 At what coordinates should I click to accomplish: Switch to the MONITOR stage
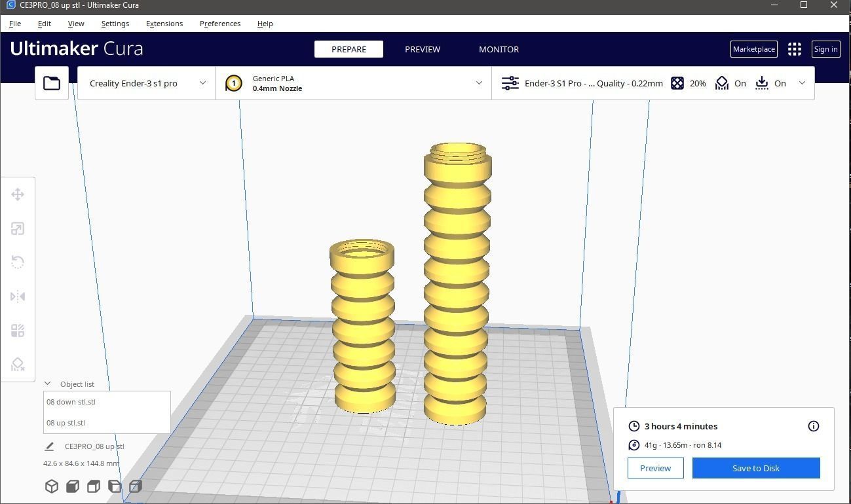click(x=499, y=49)
